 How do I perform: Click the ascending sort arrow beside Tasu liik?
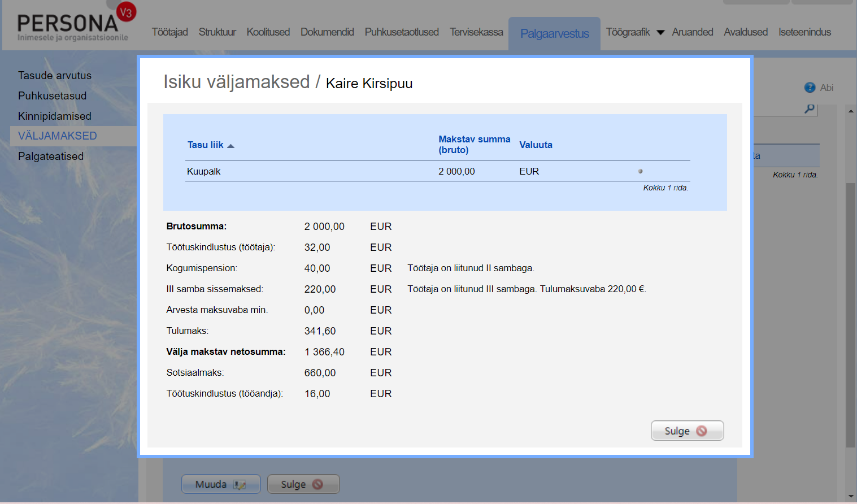(x=230, y=146)
